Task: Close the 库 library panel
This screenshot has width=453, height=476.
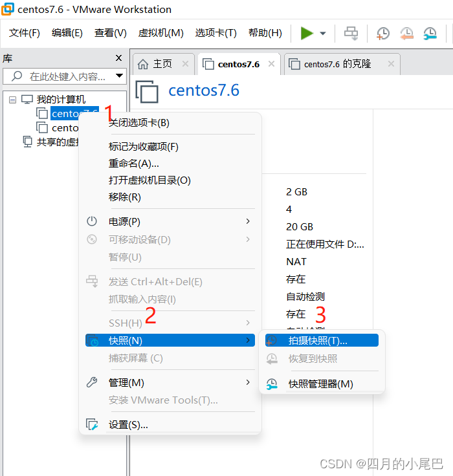Action: (x=119, y=58)
